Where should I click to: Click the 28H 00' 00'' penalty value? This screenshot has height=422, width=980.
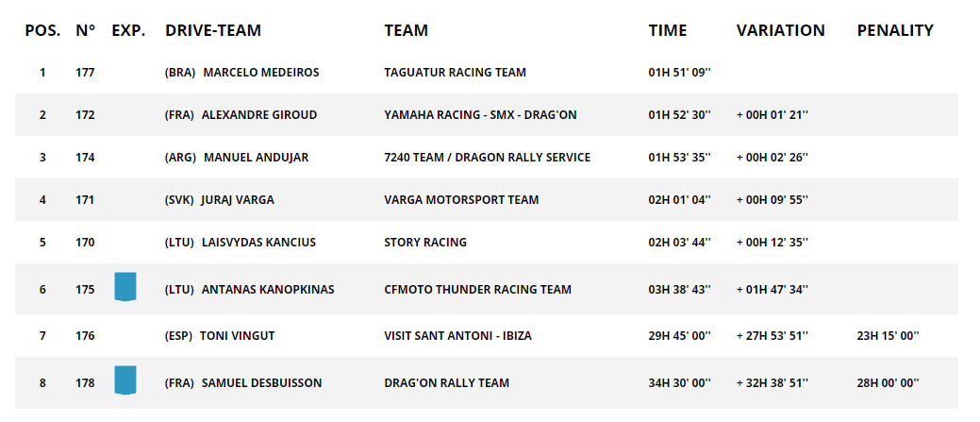(x=888, y=383)
